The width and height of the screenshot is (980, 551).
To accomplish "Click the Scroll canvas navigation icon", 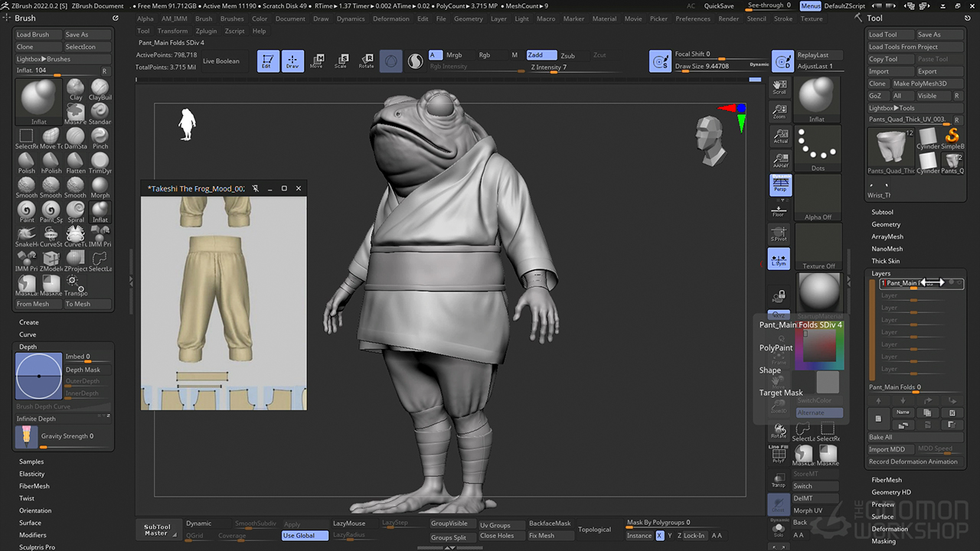I will [x=779, y=86].
